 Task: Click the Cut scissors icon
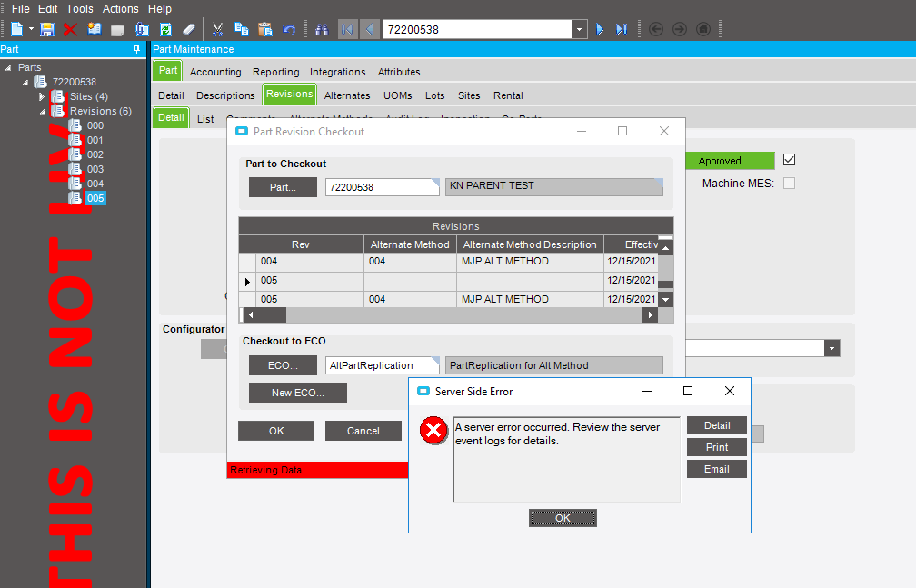[218, 29]
